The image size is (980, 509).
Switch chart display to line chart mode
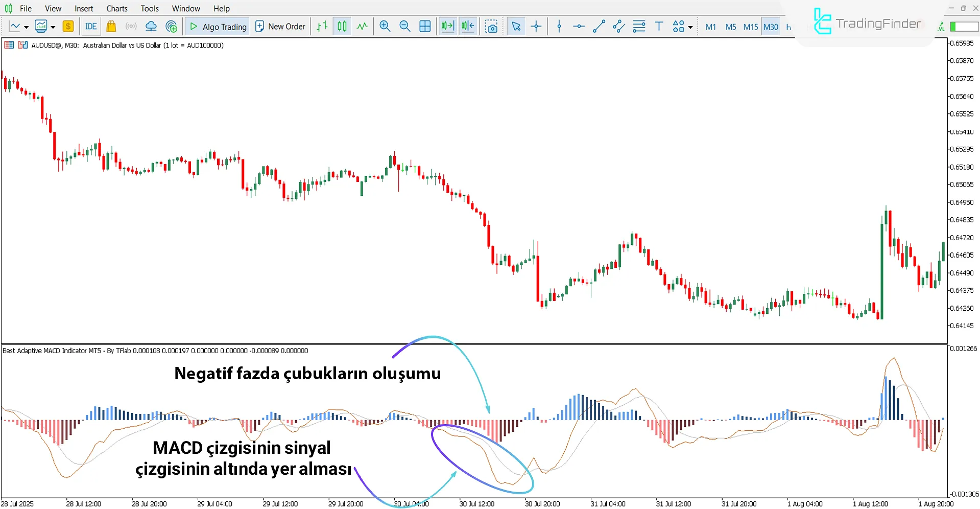pyautogui.click(x=362, y=26)
